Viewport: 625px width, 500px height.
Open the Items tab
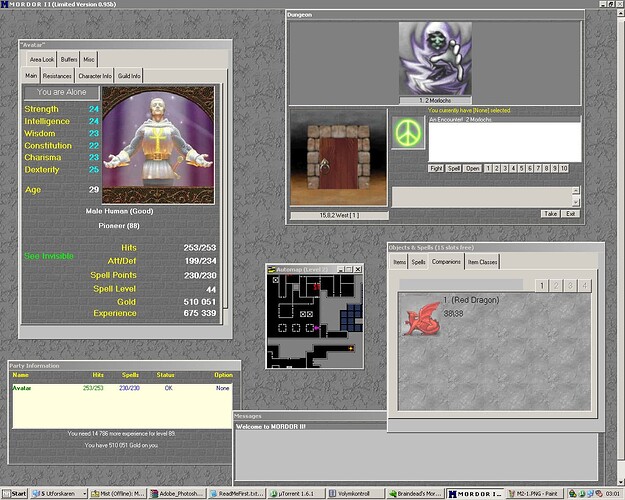[x=399, y=262]
